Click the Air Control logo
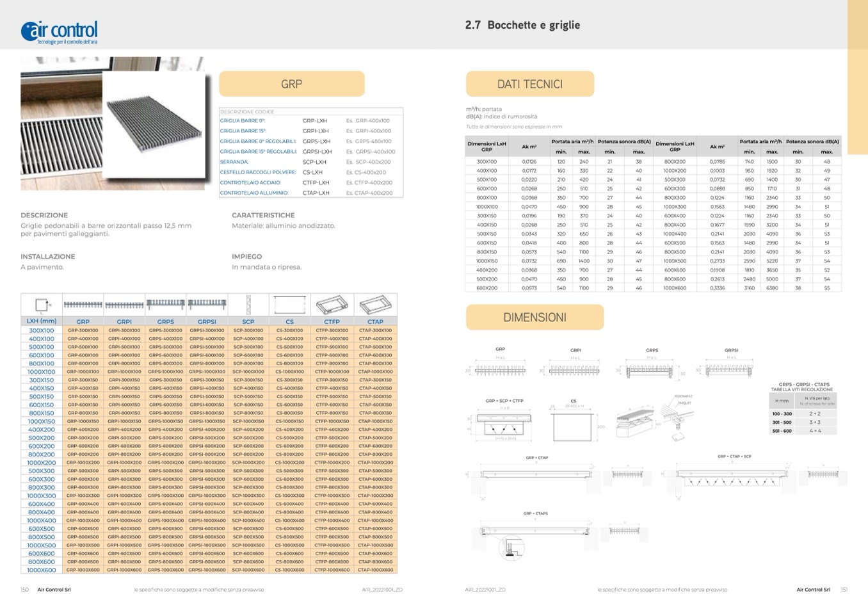This screenshot has width=868, height=614. point(59,31)
